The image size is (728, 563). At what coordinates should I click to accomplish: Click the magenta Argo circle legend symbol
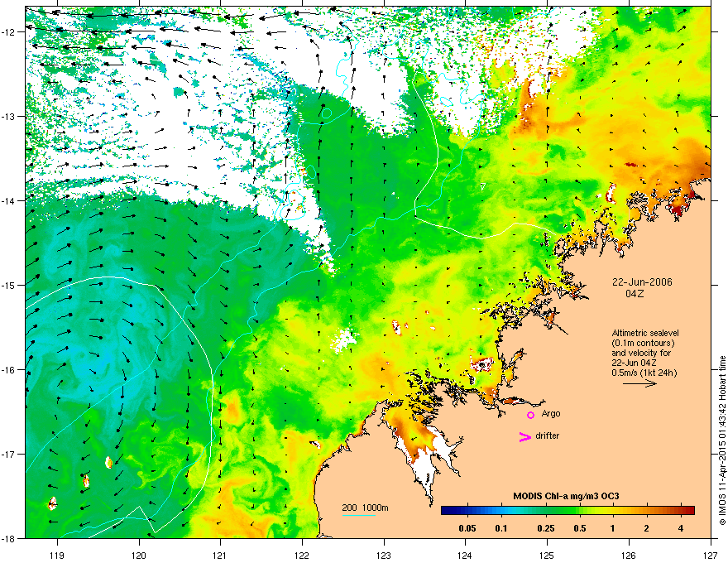[x=530, y=415]
